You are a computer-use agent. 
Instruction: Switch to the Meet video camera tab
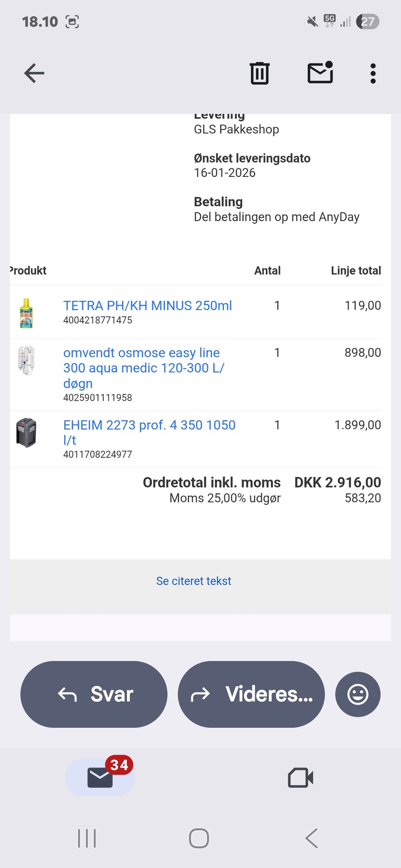click(300, 777)
